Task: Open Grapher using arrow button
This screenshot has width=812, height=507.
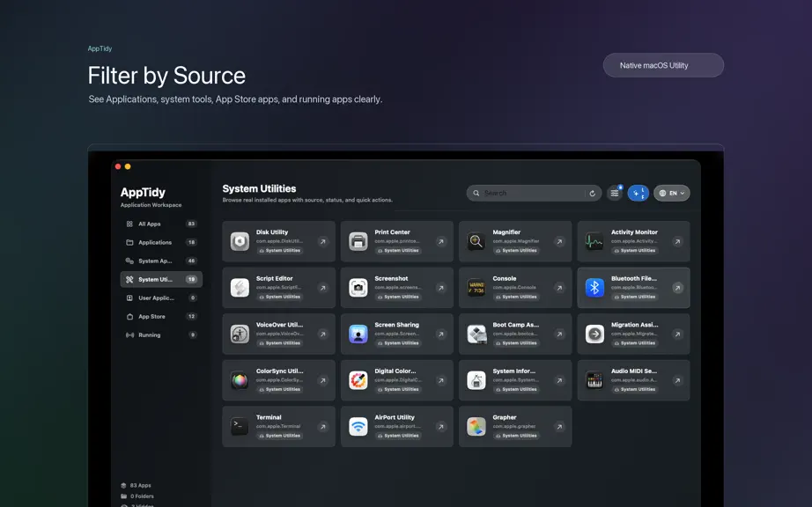Action: (559, 427)
